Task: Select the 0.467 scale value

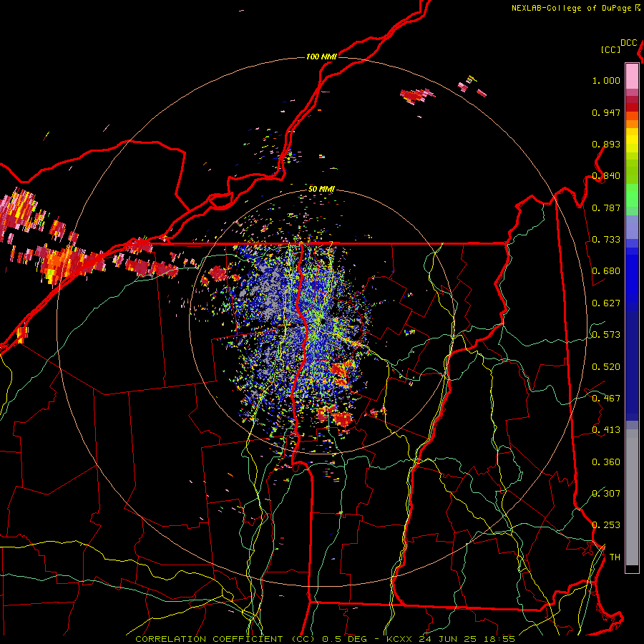Action: point(606,399)
